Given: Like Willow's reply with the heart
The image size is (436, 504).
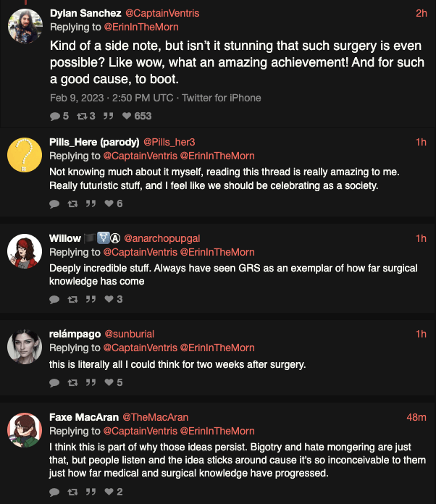Looking at the screenshot, I should [109, 299].
